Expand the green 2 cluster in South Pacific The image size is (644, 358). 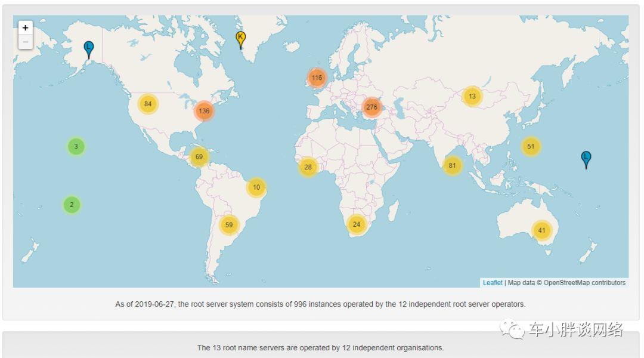72,205
